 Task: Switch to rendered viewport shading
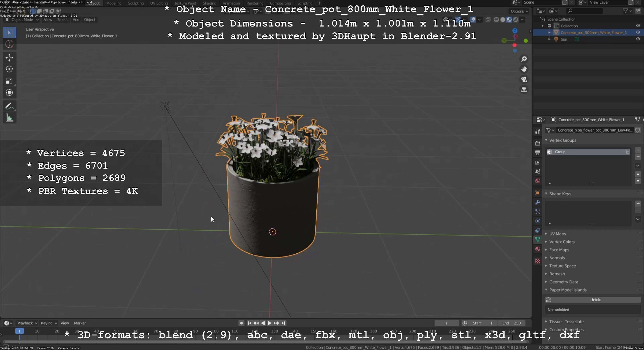point(516,20)
